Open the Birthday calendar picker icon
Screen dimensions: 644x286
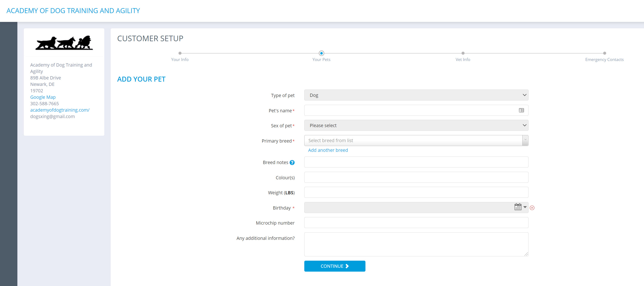[x=518, y=207]
